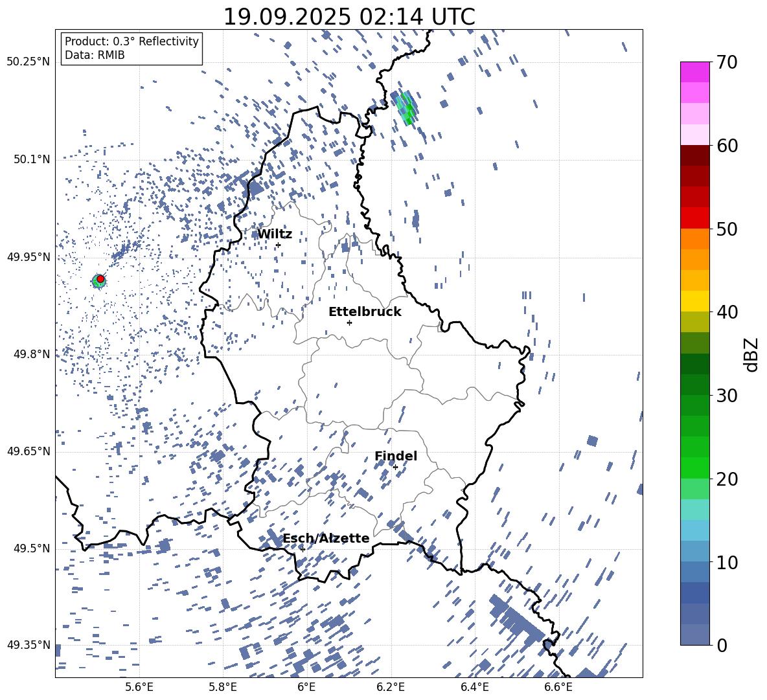Pick the magenta swatch at top of colorbar
This screenshot has width=767, height=700.
[x=695, y=72]
